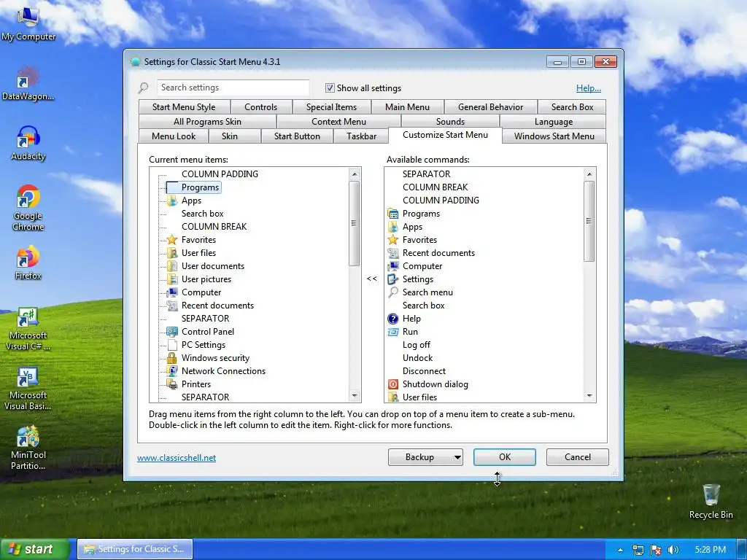
Task: Click the User pictures folder icon
Action: [x=172, y=279]
